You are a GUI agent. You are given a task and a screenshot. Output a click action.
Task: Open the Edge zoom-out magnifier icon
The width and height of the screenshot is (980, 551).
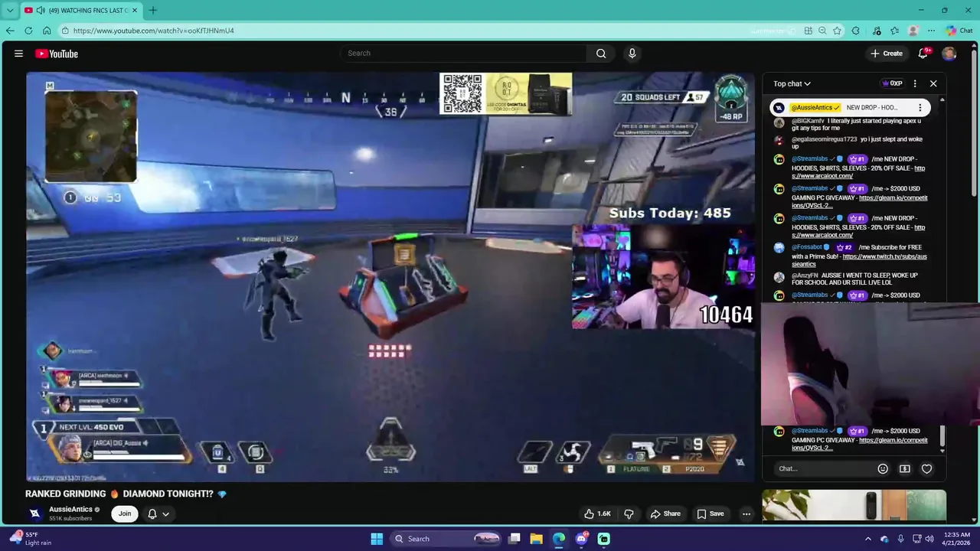click(822, 31)
